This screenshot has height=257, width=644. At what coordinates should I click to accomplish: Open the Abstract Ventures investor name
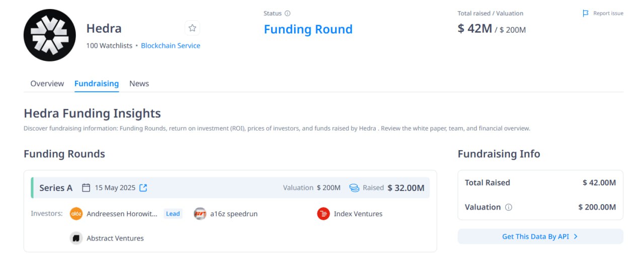tap(115, 238)
